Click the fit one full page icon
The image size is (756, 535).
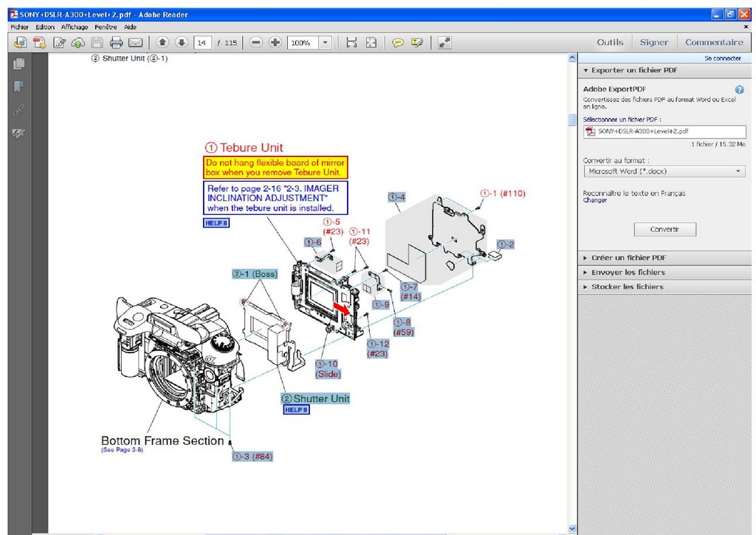point(371,43)
